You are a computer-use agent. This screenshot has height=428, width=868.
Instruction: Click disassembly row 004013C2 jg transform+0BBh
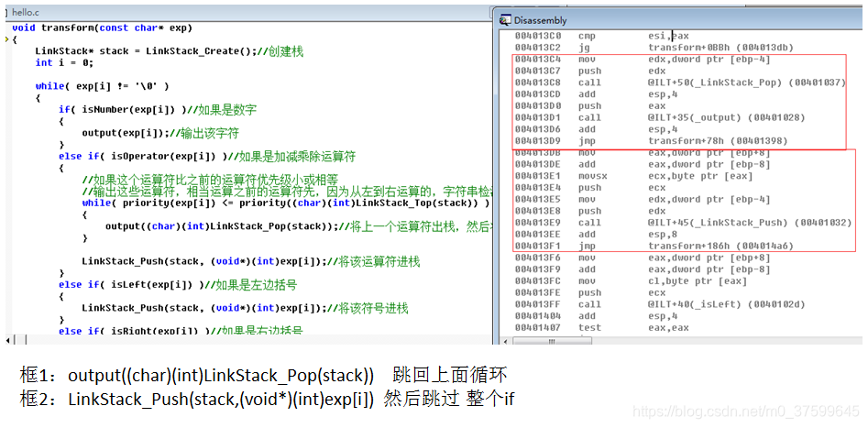pyautogui.click(x=654, y=48)
